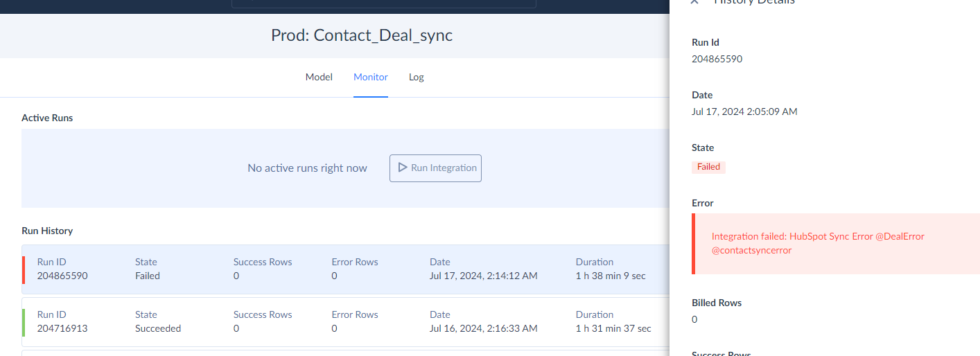Go to the Log tab
This screenshot has width=980, height=356.
(417, 77)
